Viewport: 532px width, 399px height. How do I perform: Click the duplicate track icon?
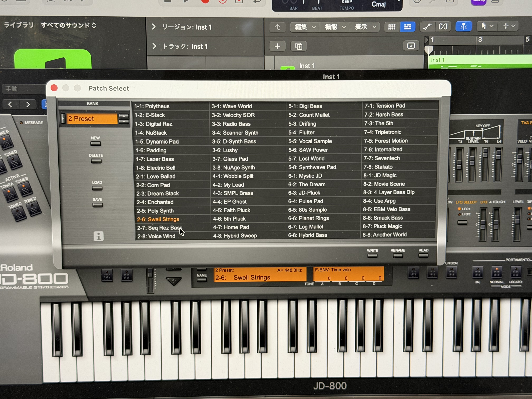[x=298, y=46]
